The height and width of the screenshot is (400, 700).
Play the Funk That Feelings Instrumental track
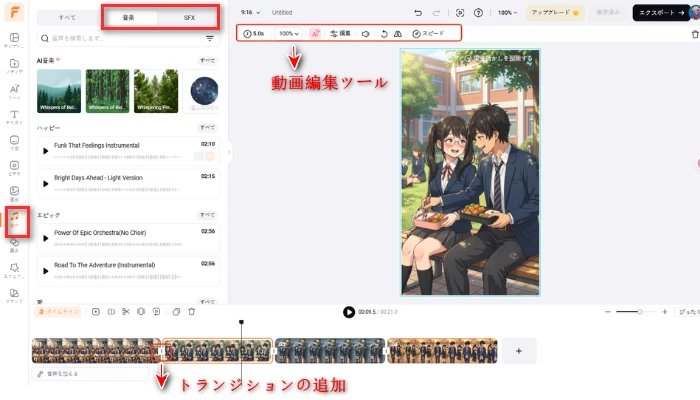46,151
